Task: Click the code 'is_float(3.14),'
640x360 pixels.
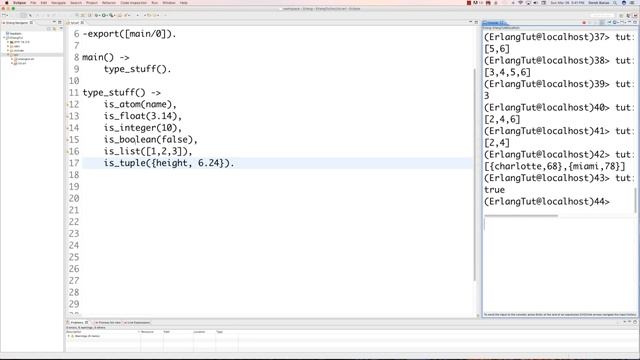Action: click(x=142, y=116)
